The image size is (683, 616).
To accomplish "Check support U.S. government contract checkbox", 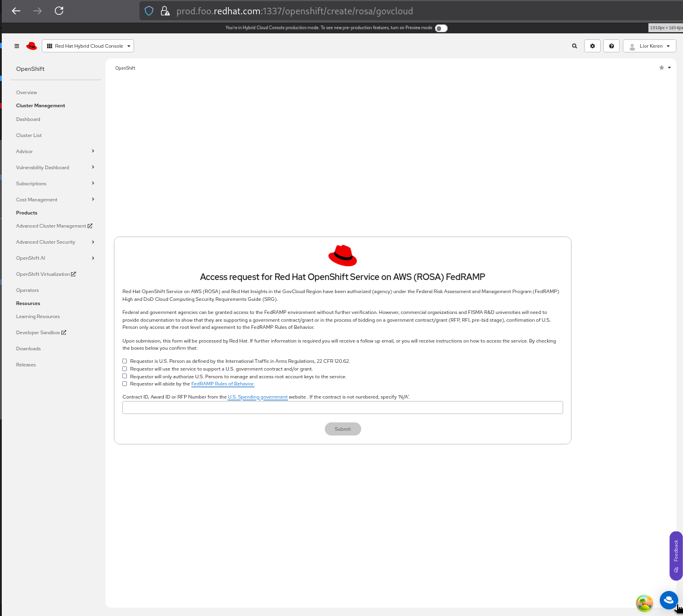I will point(125,369).
